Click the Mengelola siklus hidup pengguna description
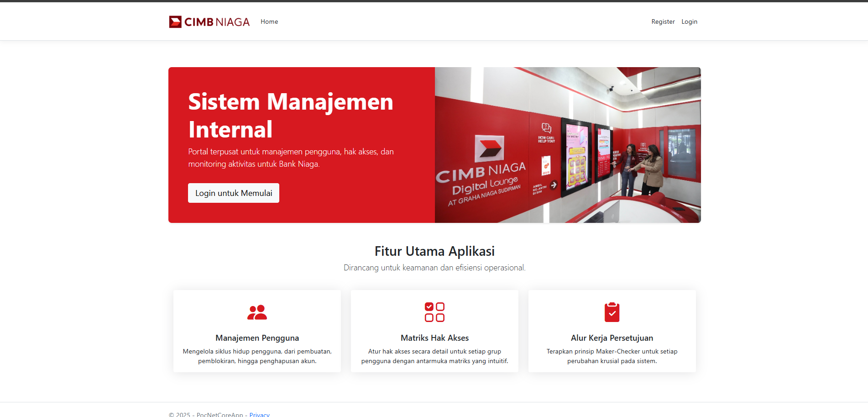Viewport: 868px width, 417px height. [x=257, y=356]
